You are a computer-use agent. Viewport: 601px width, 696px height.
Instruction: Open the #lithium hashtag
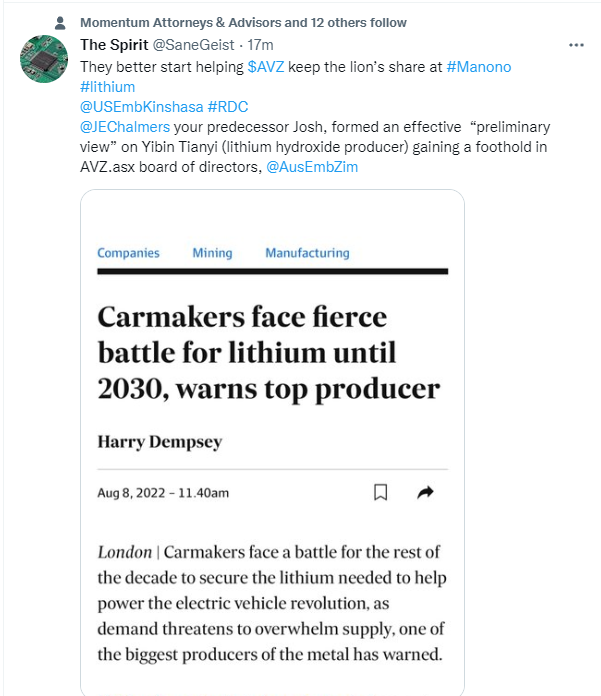tap(107, 86)
